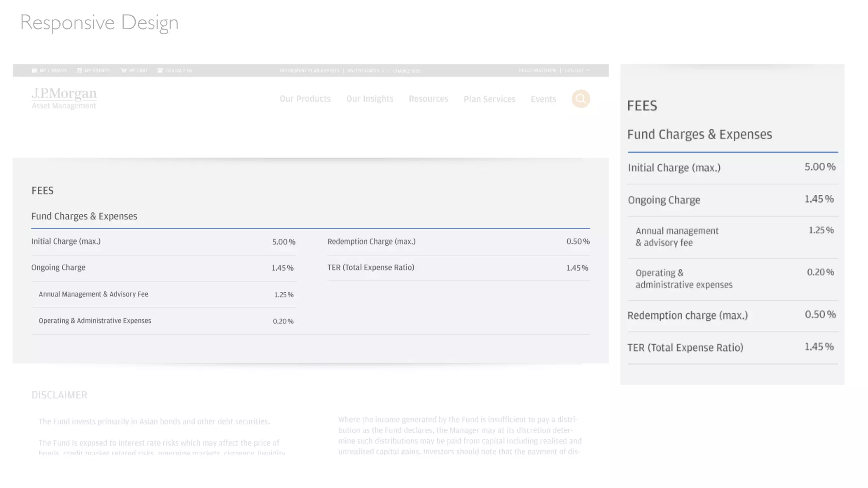Go to the Events menu item
Screen dimensions: 868x488
click(543, 99)
